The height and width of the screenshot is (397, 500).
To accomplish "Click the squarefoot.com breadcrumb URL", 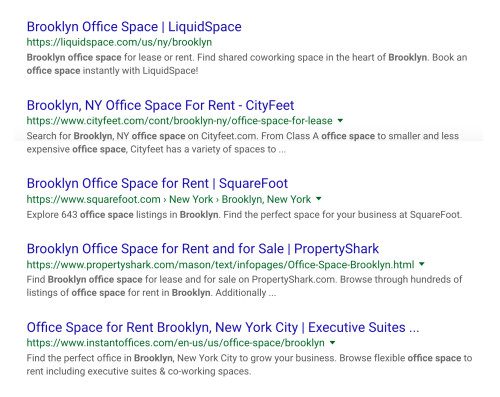I will click(169, 199).
